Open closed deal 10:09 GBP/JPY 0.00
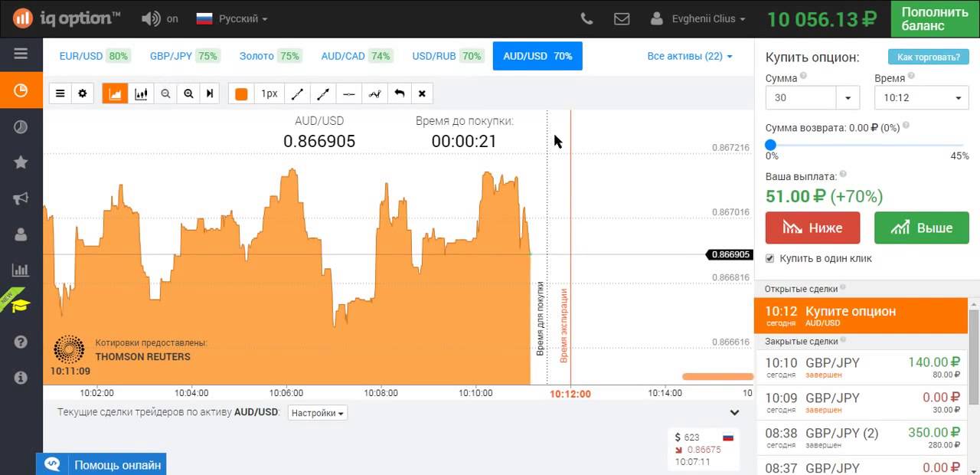Screen dimensions: 980x475 pyautogui.click(x=861, y=403)
